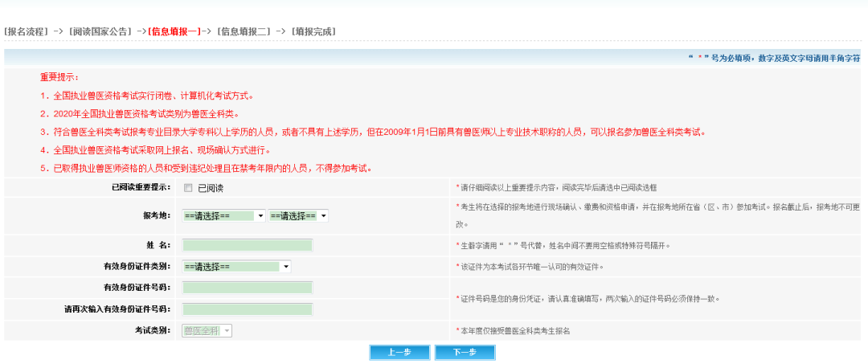The height and width of the screenshot is (364, 868).
Task: Focus the 有效身份证件号码 input field
Action: click(248, 288)
